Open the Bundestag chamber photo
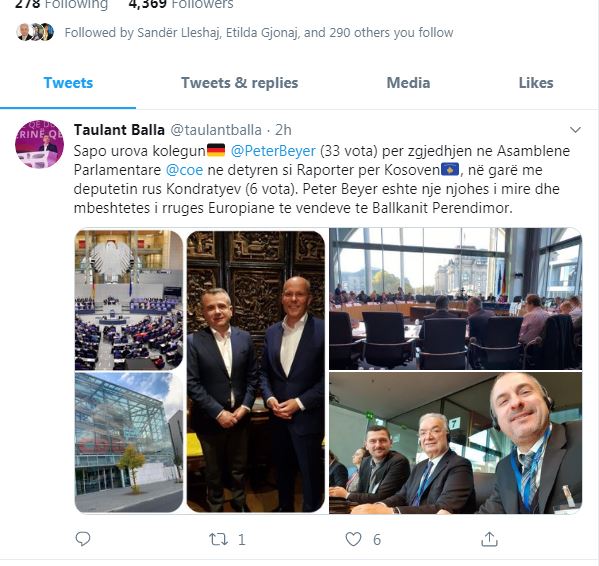Image resolution: width=599 pixels, height=566 pixels. coord(129,300)
